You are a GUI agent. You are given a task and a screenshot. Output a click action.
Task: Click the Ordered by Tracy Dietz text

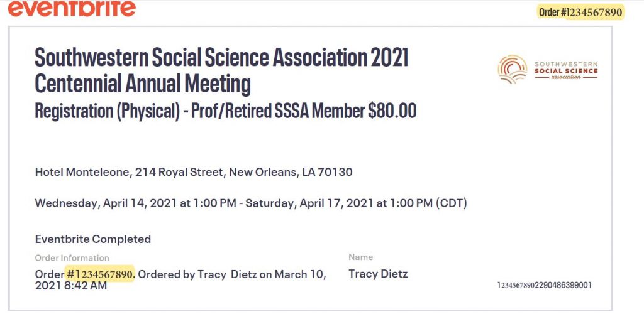(x=180, y=274)
